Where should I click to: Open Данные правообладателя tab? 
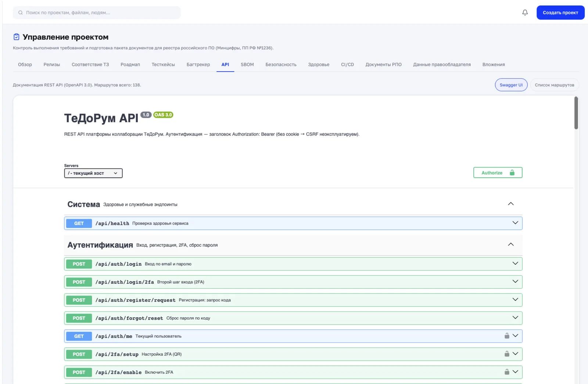442,65
